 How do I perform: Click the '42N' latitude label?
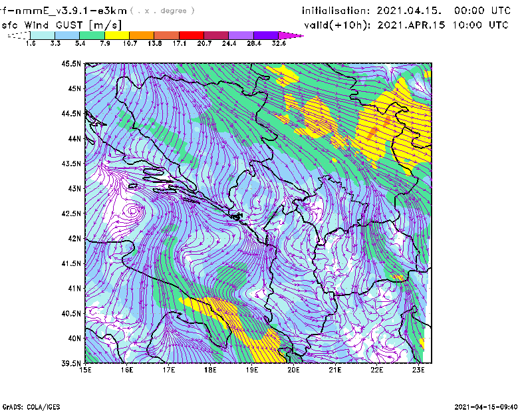click(74, 239)
